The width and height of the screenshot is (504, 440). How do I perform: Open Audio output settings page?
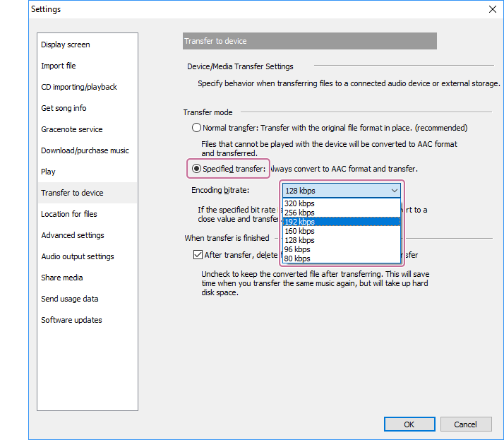[x=78, y=256]
